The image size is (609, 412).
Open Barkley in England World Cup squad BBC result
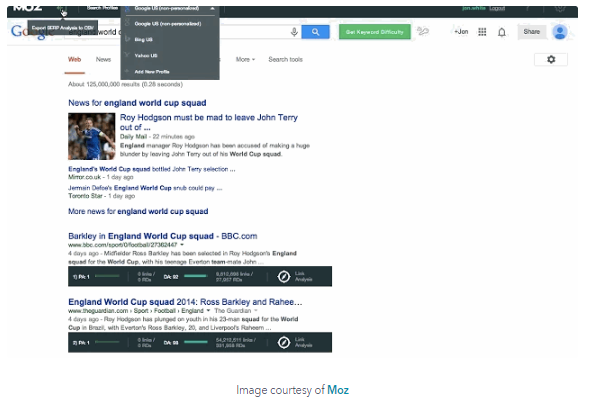(162, 236)
